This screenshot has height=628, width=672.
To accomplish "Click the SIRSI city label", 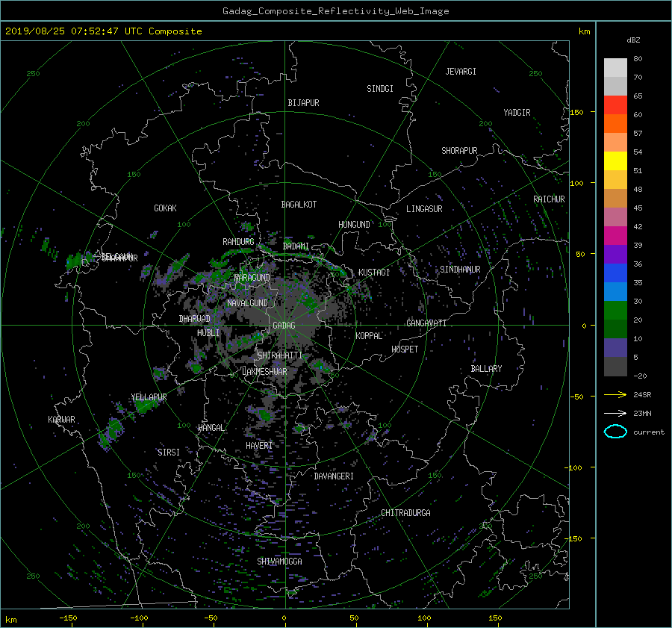I will tap(169, 453).
